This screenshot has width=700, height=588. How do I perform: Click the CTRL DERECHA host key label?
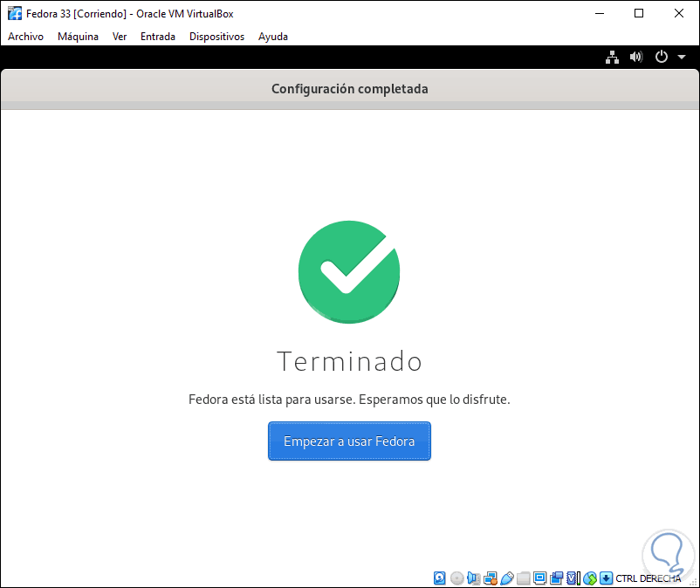649,578
